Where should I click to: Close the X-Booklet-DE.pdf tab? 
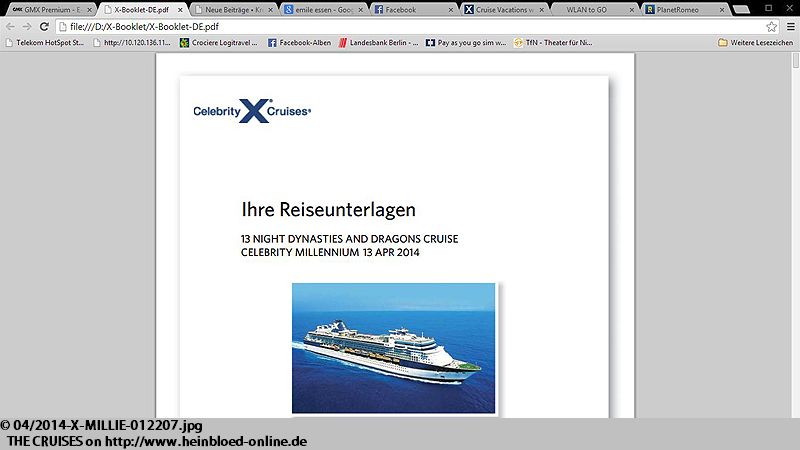180,10
